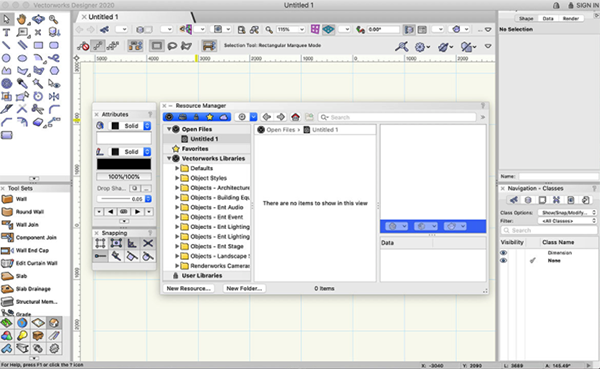Viewport: 600px width, 369px height.
Task: Select the Untitled 1 document tab
Action: coord(103,17)
